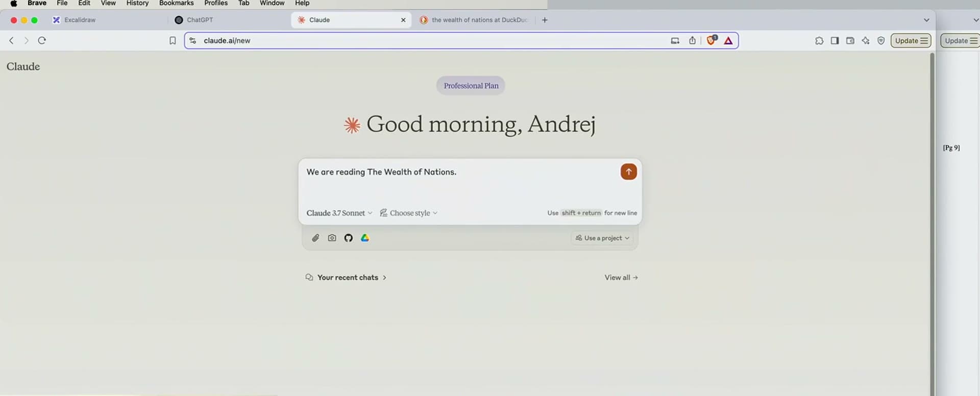The image size is (980, 396).
Task: Click the Professional Plan badge
Action: pos(471,86)
